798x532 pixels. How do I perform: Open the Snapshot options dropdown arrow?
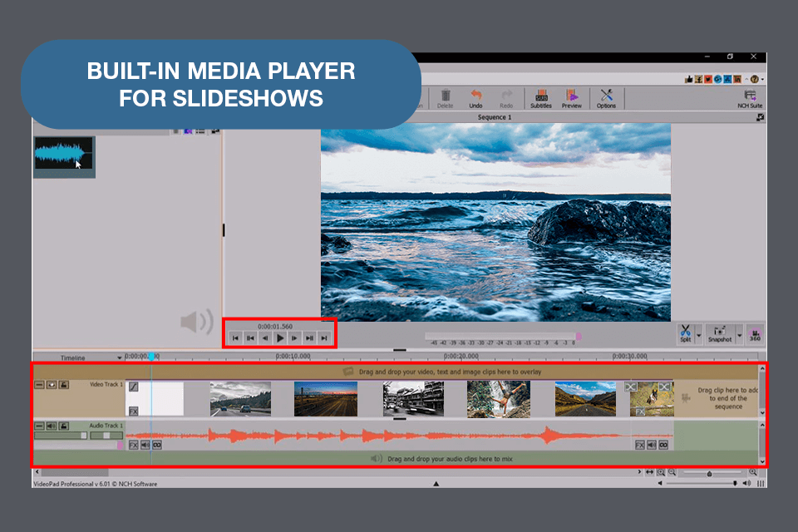740,334
